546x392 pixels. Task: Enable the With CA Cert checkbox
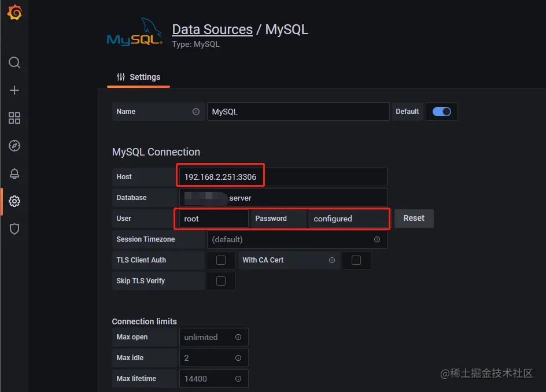coord(356,260)
